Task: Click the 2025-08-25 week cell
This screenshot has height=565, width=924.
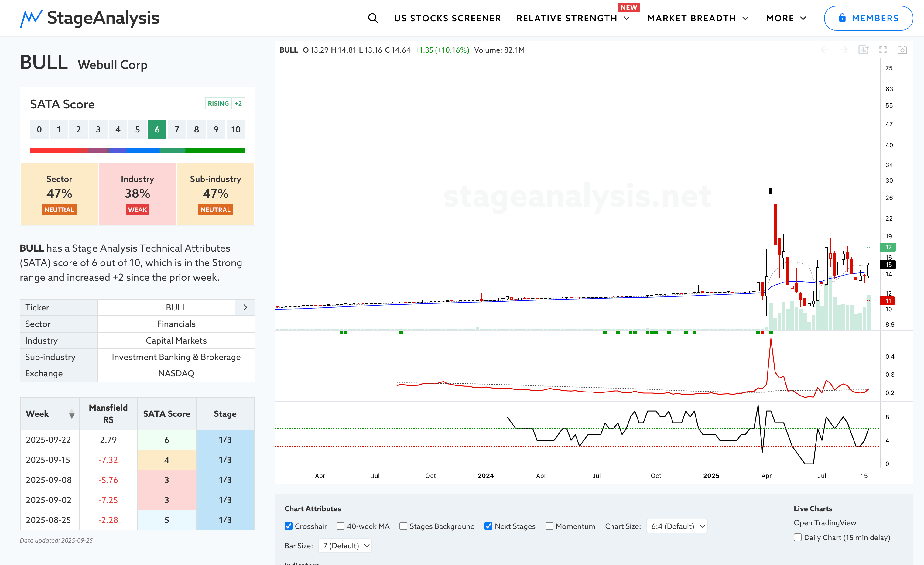Action: pos(50,520)
